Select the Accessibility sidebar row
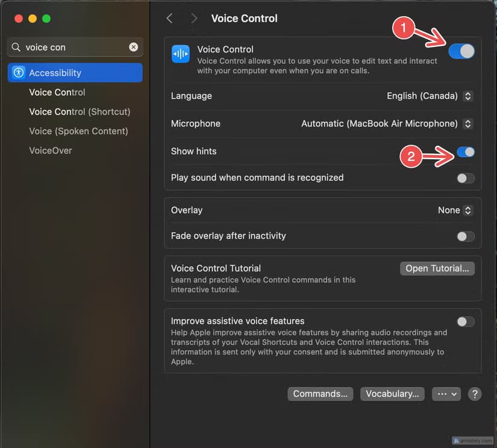Image resolution: width=497 pixels, height=448 pixels. 75,73
